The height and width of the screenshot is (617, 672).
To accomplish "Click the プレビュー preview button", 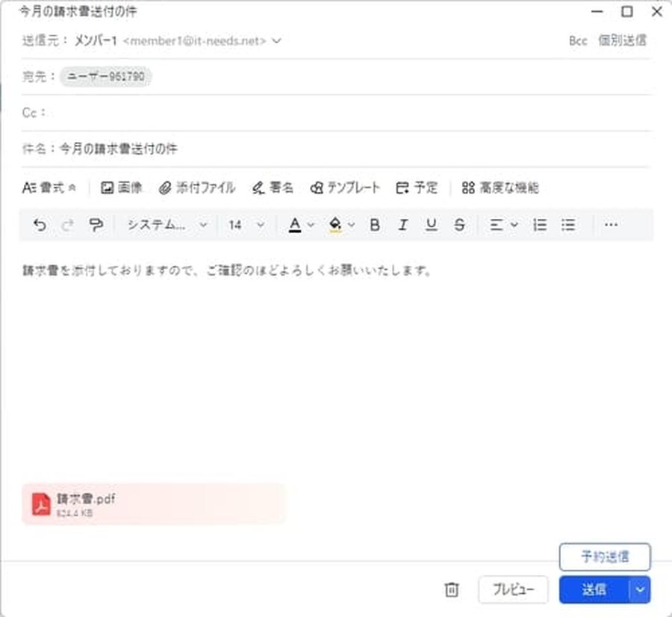I will [513, 589].
